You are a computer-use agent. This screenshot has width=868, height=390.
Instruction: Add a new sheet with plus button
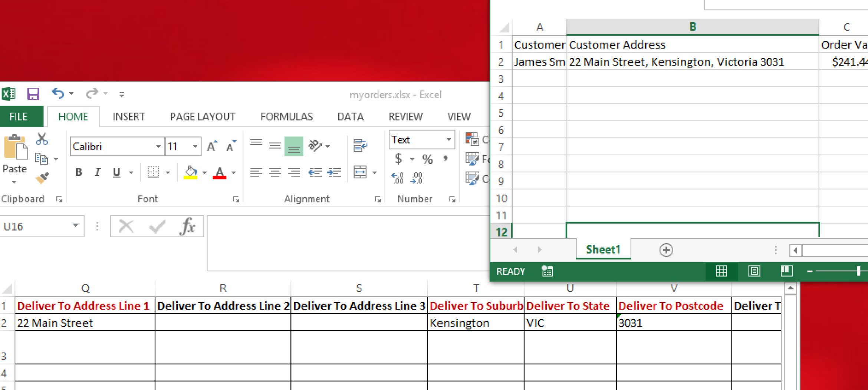[666, 250]
